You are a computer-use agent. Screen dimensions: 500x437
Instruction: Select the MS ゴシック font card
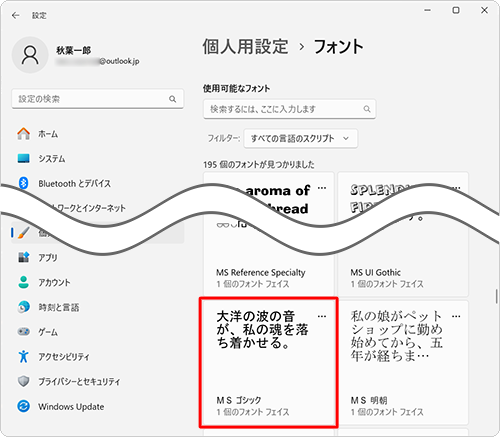pos(268,363)
